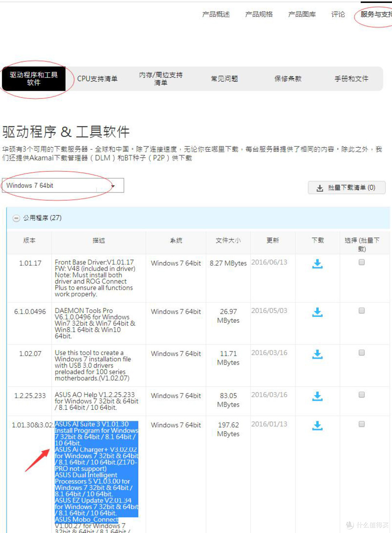Click the 更新 column header
Image resolution: width=392 pixels, height=533 pixels.
(273, 240)
